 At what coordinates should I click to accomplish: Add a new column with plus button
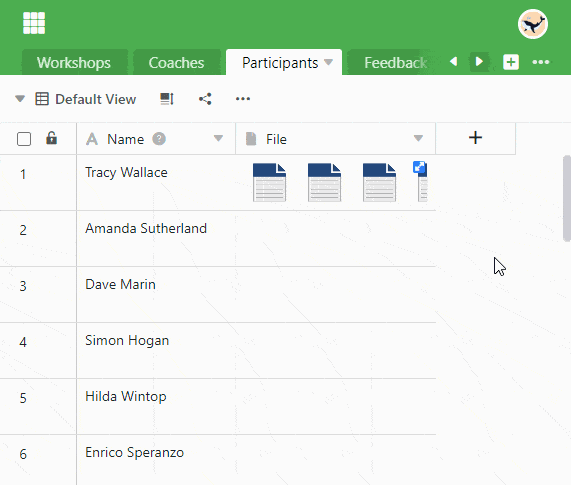point(476,138)
